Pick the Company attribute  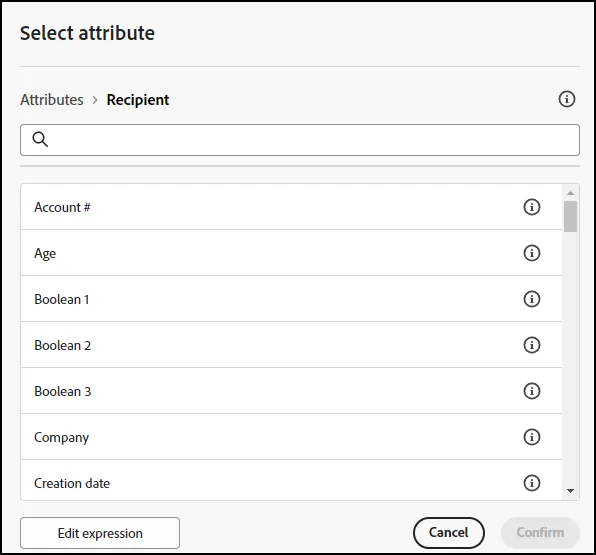(x=291, y=437)
